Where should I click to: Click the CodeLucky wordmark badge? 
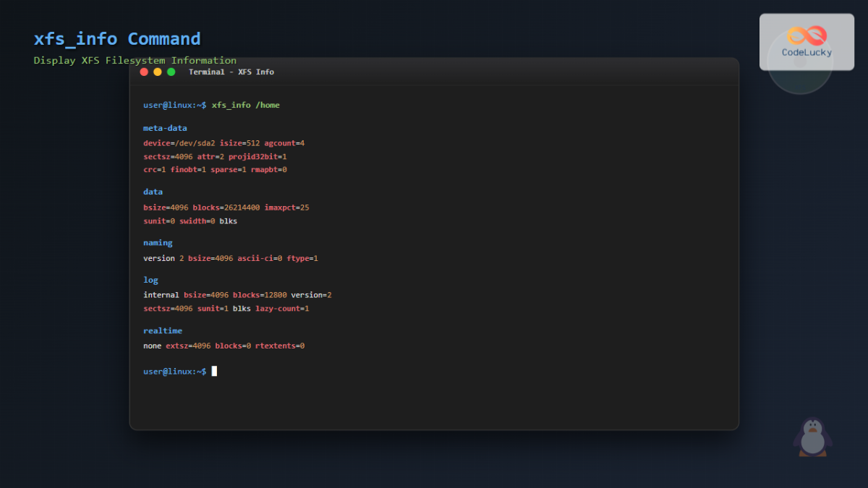[x=806, y=52]
